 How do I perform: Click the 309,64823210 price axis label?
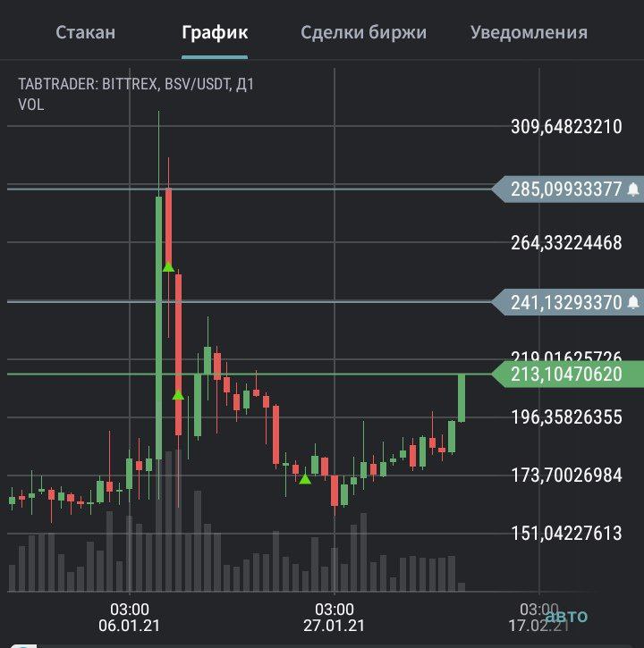(x=566, y=126)
